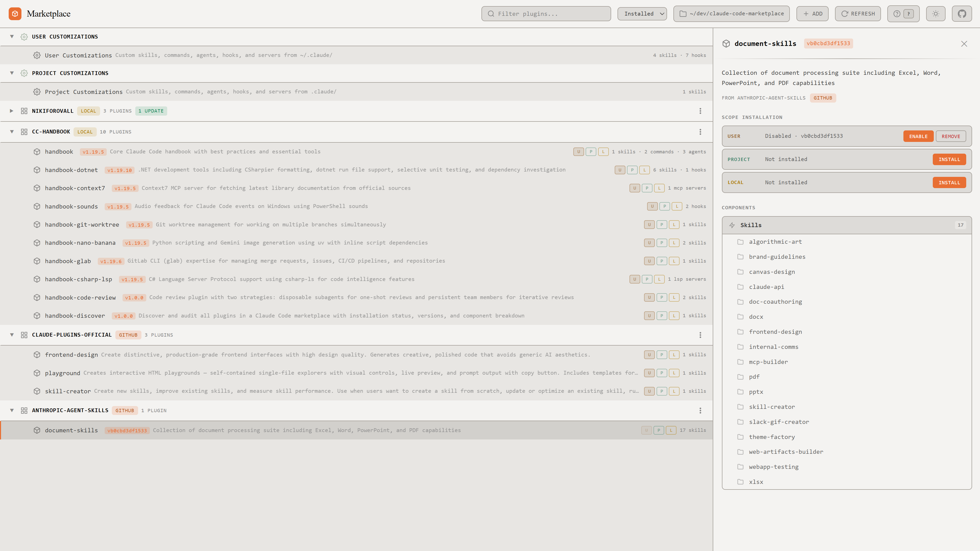Viewport: 980px width, 551px height.
Task: Toggle the L scope badge on document-skills
Action: (x=671, y=430)
